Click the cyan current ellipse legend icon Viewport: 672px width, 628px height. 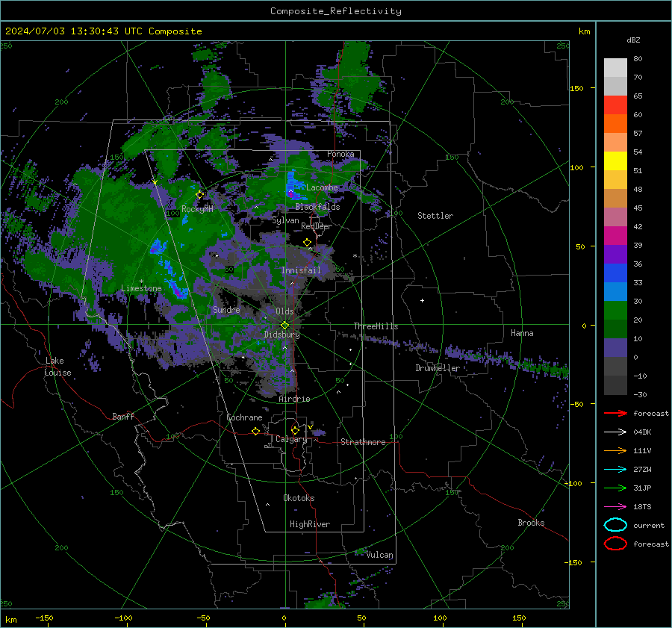(x=615, y=525)
